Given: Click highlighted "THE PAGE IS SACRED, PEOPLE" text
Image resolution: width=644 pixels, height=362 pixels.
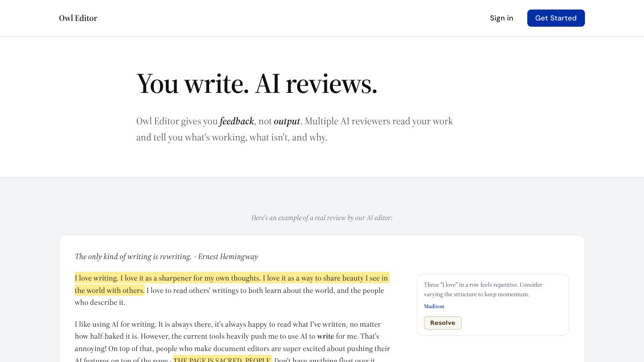Looking at the screenshot, I should 222,359.
